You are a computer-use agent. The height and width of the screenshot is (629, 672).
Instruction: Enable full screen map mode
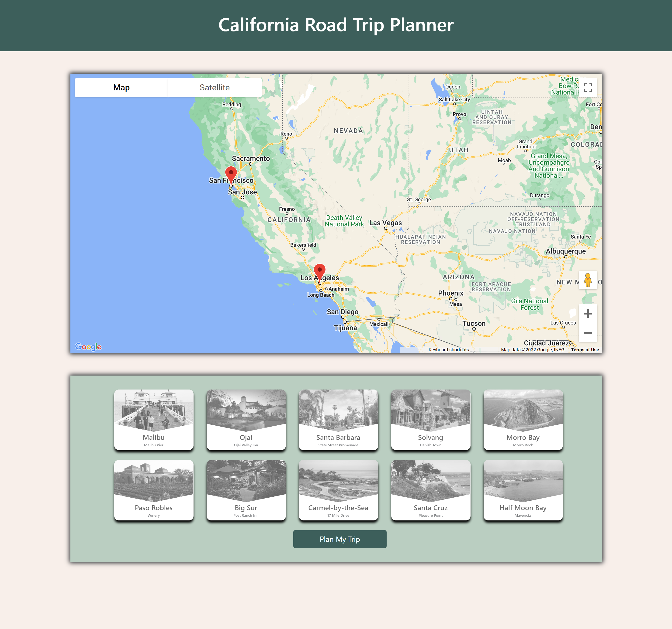pyautogui.click(x=588, y=88)
